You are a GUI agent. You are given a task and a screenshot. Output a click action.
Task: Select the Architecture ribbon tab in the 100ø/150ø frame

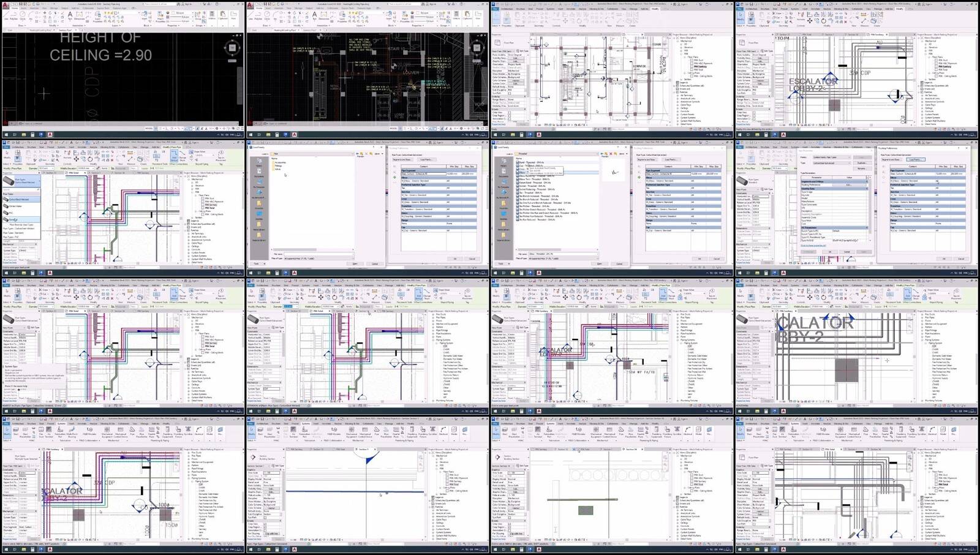pos(18,424)
